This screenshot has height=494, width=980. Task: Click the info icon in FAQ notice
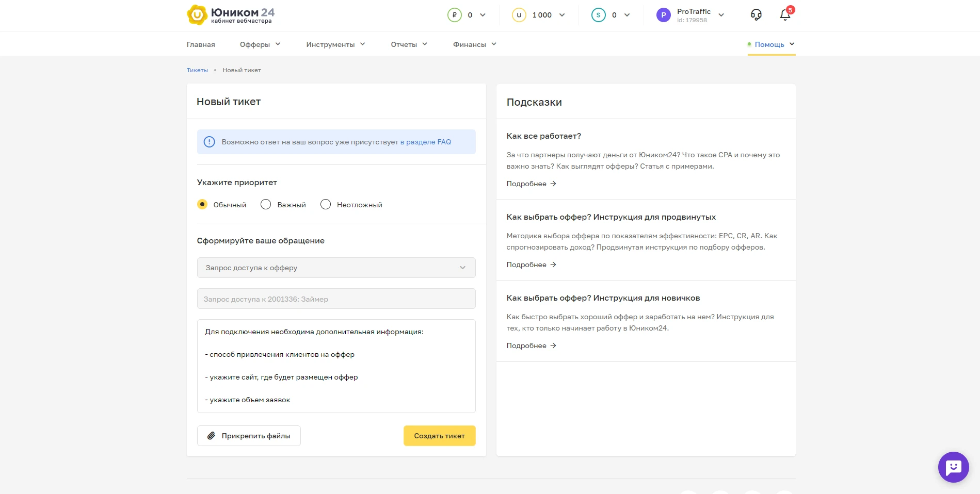(210, 142)
